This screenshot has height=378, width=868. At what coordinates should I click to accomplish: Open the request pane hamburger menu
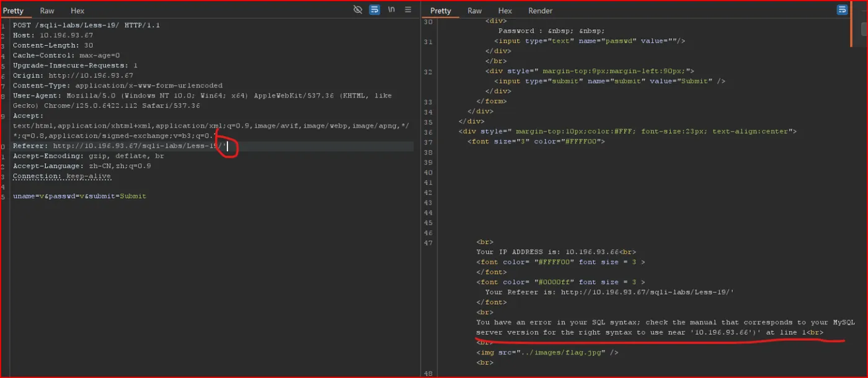408,10
